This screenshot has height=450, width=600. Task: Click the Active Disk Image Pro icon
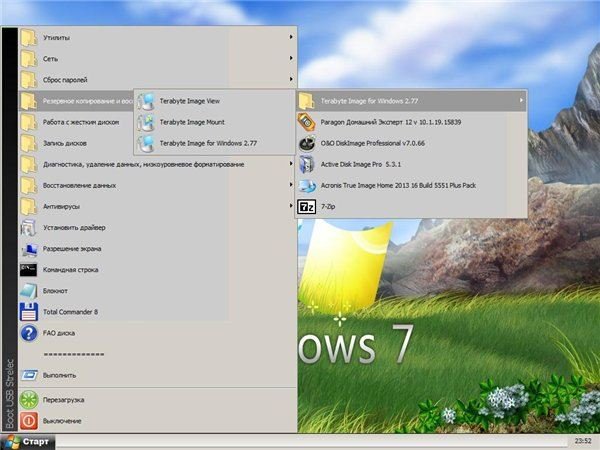307,164
